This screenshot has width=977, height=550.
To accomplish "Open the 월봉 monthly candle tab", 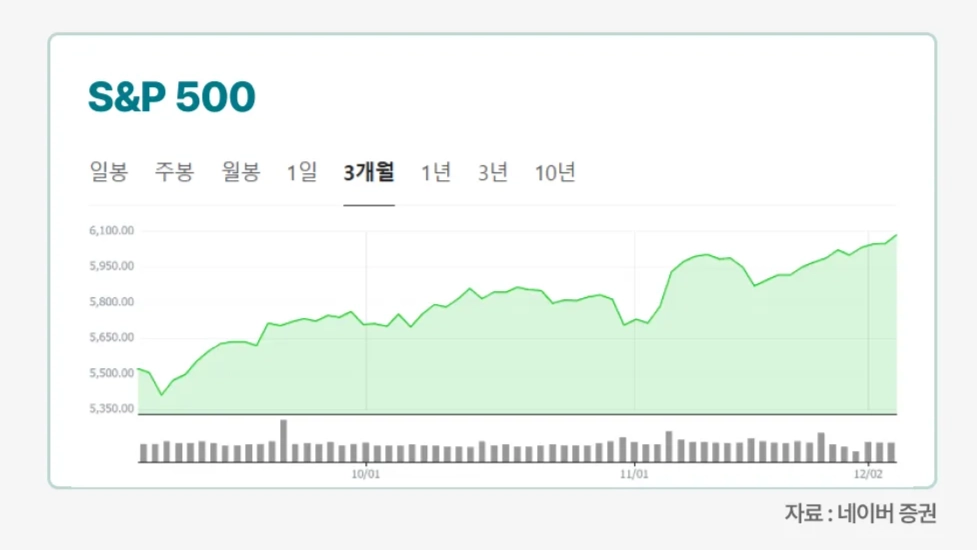I will (241, 172).
